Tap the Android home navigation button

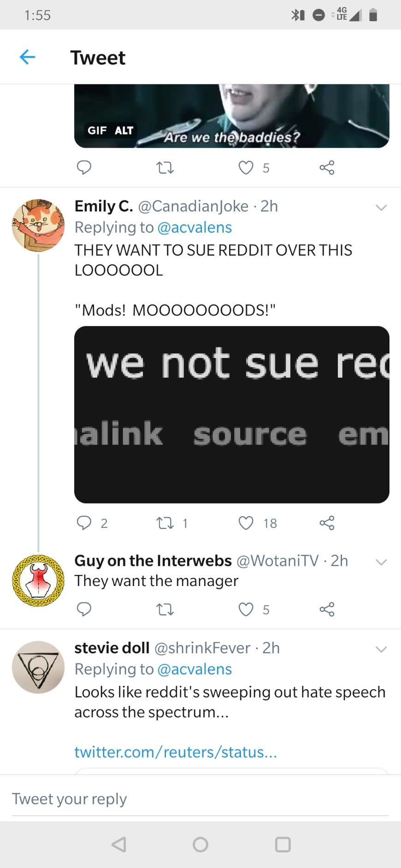pos(200,845)
